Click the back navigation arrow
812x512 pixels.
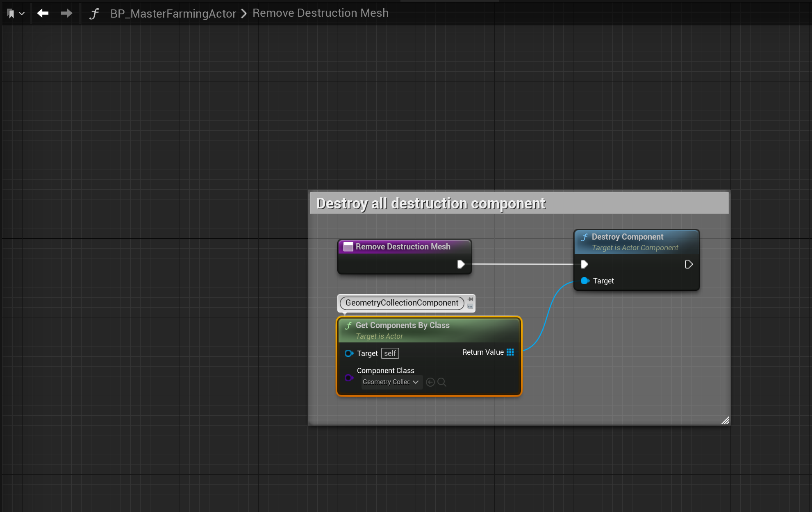(x=43, y=14)
